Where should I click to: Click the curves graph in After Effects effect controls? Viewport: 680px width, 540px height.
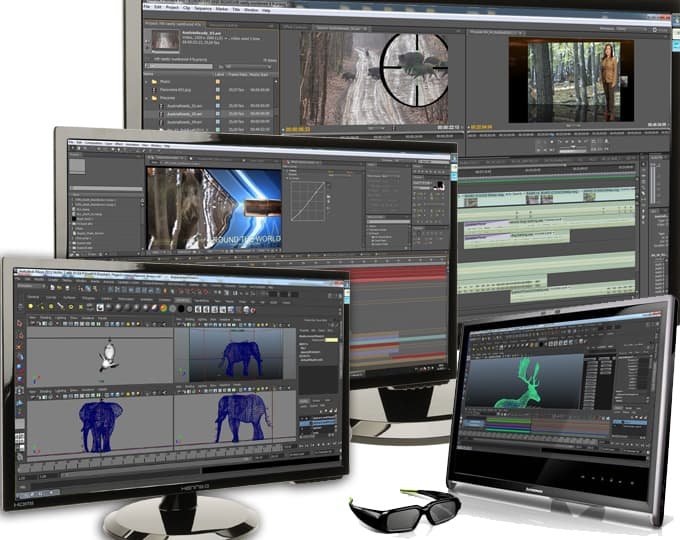[308, 202]
